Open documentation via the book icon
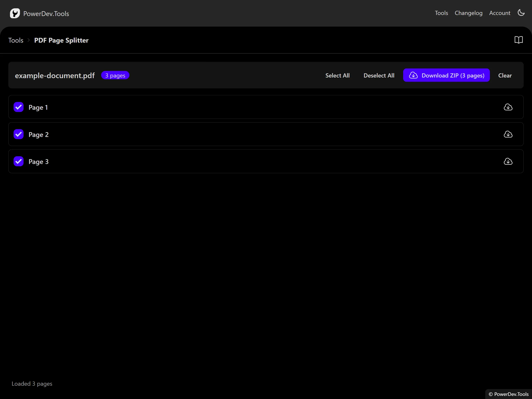Viewport: 532px width, 399px height. (518, 40)
